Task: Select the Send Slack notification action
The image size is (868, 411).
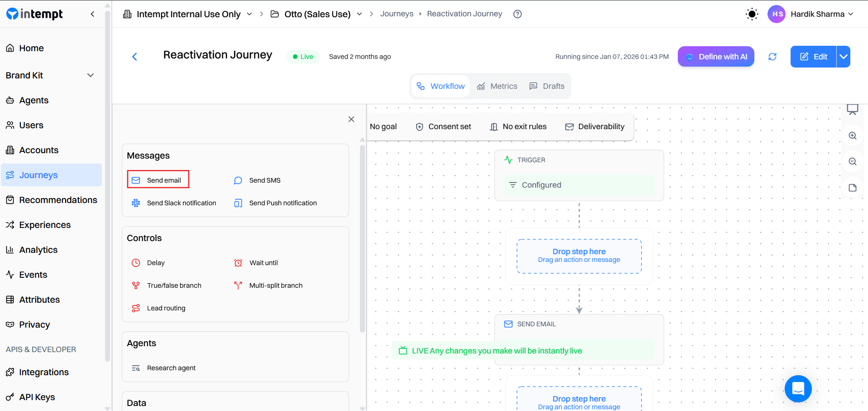Action: pyautogui.click(x=181, y=203)
